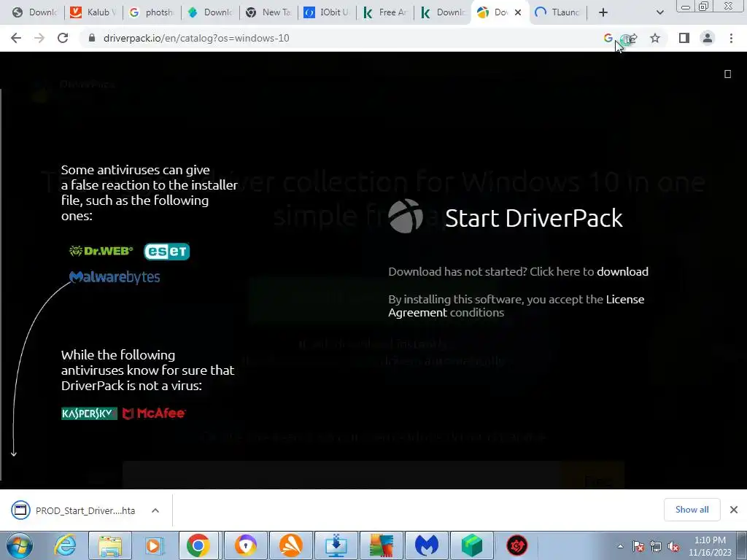
Task: Click the Kaspersky logo
Action: pos(89,413)
